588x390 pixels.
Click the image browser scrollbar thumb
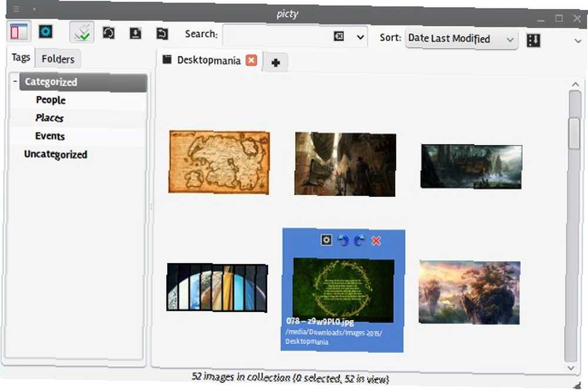pyautogui.click(x=574, y=133)
